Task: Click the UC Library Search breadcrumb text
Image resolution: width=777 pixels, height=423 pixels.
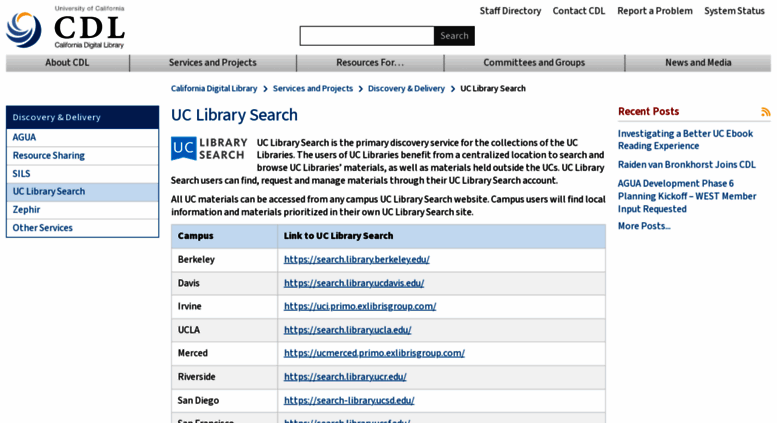Action: (x=493, y=89)
